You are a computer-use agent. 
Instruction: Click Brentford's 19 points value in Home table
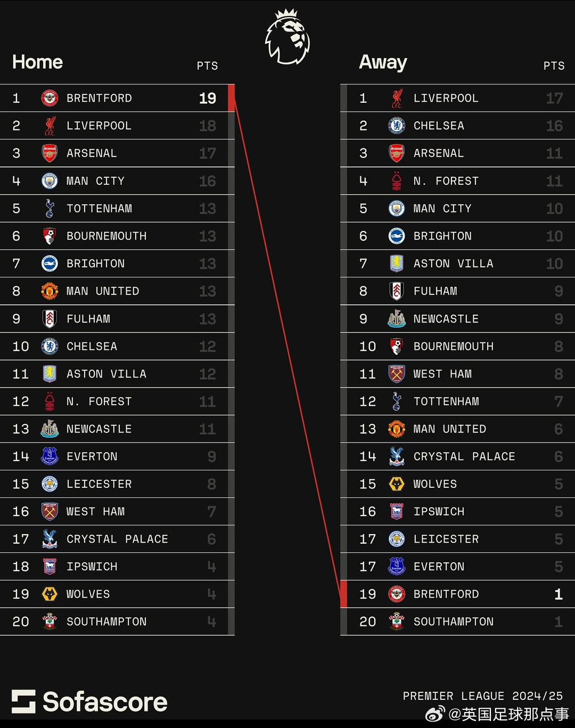click(207, 99)
